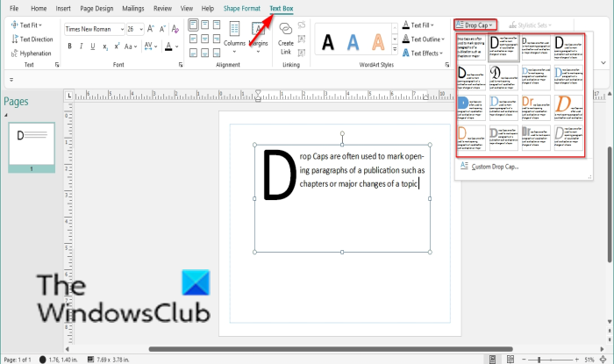Select Align Center Left alignment
The width and height of the screenshot is (614, 364).
tap(193, 39)
